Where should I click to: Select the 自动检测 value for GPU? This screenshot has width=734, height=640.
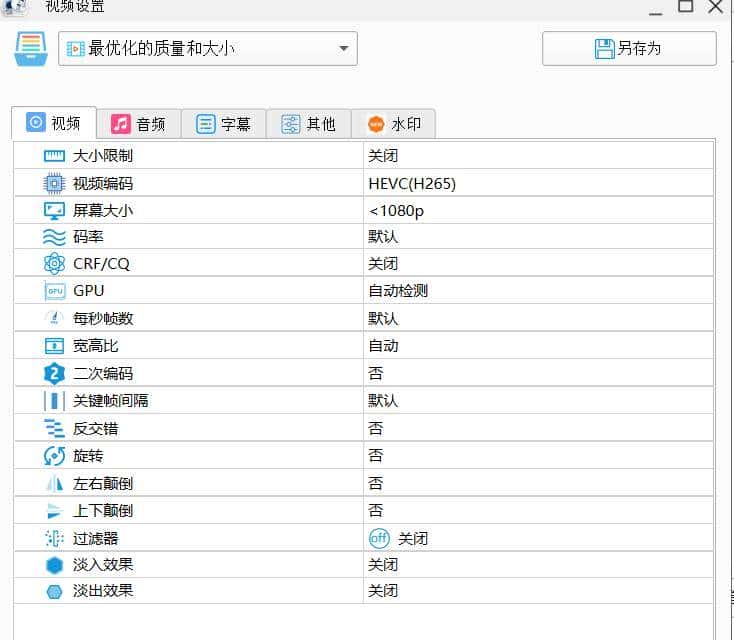(x=398, y=291)
